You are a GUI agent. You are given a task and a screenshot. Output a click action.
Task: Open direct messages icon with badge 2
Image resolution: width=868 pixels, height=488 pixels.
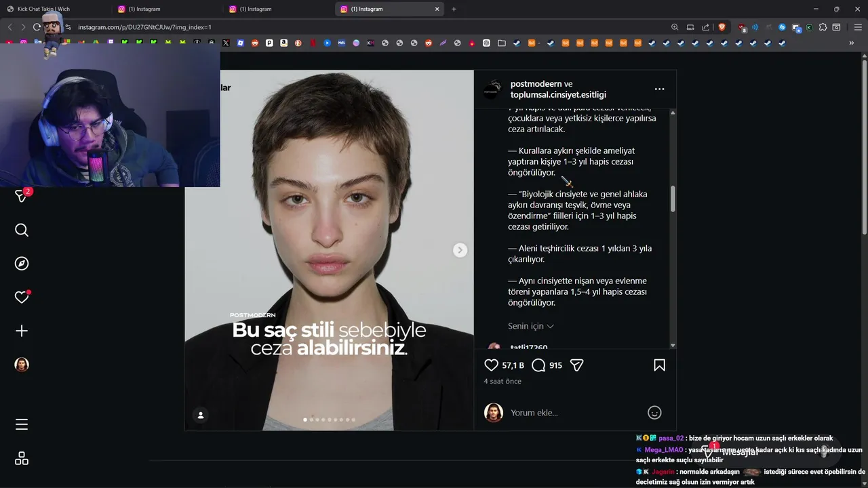pos(22,196)
